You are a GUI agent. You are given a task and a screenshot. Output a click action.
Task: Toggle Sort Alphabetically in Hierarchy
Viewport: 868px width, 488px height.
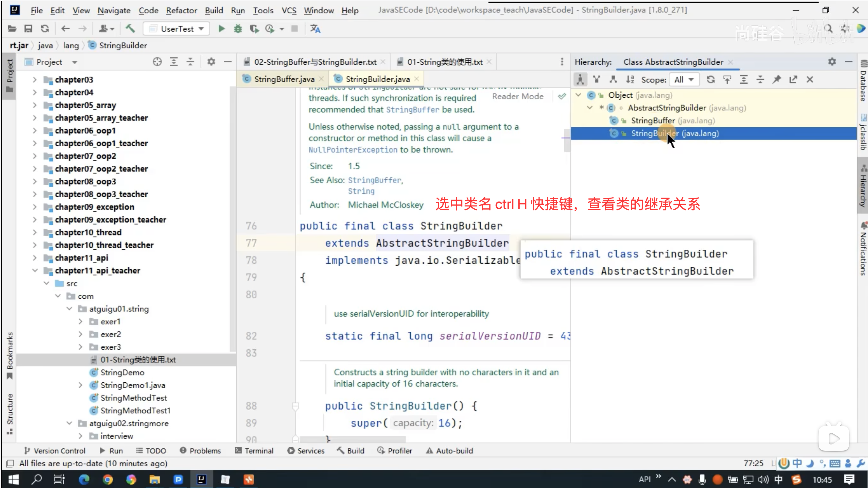(x=630, y=80)
